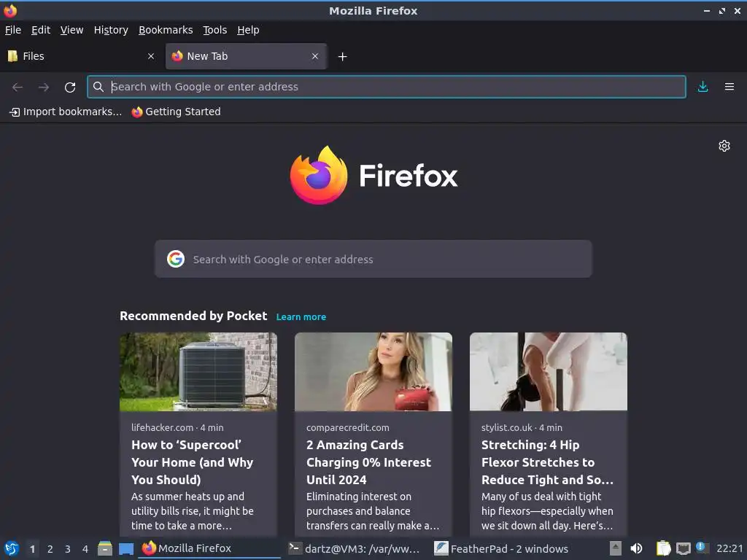747x560 pixels.
Task: Open the Tools menu
Action: click(215, 30)
